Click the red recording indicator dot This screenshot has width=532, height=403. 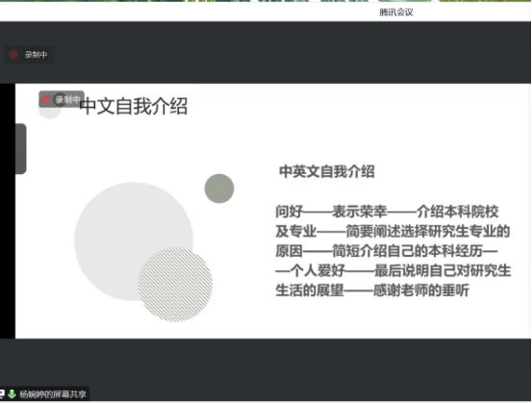[x=13, y=55]
